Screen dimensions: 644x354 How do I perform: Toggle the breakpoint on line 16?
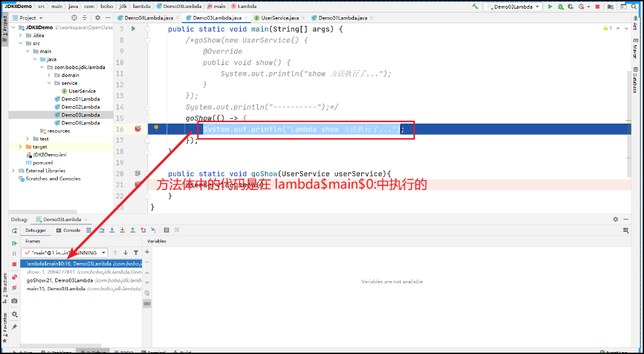(138, 129)
